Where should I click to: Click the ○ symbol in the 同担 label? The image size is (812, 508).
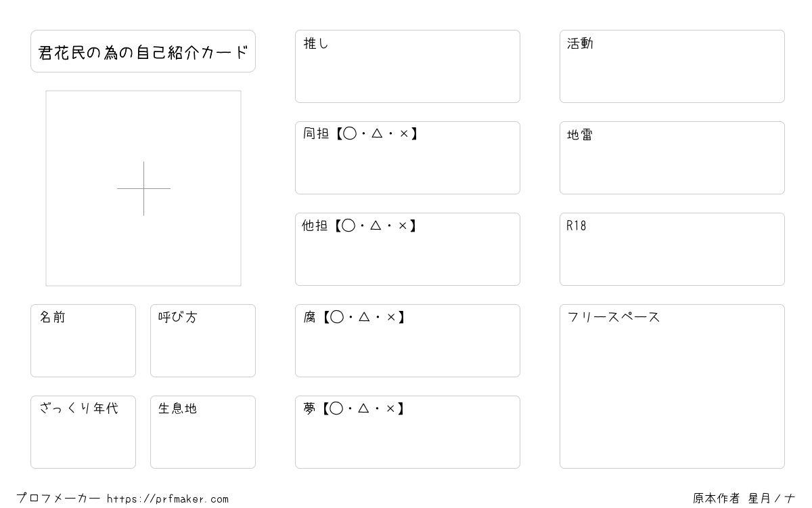349,134
